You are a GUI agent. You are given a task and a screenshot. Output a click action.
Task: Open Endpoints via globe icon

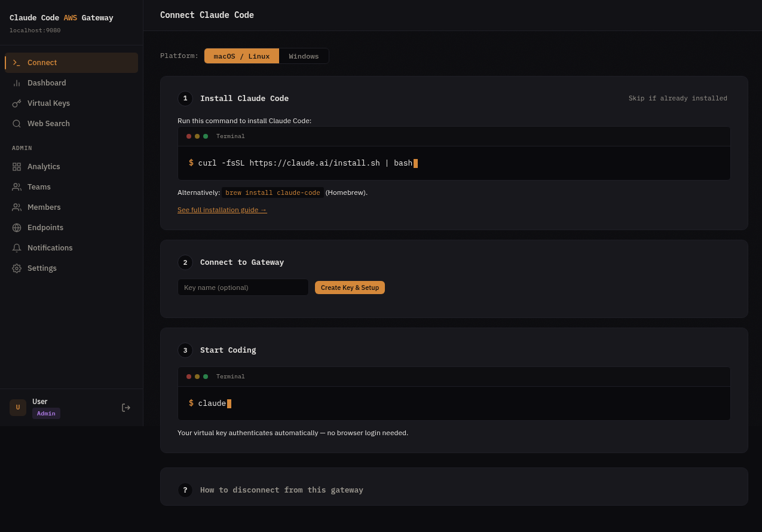[17, 227]
